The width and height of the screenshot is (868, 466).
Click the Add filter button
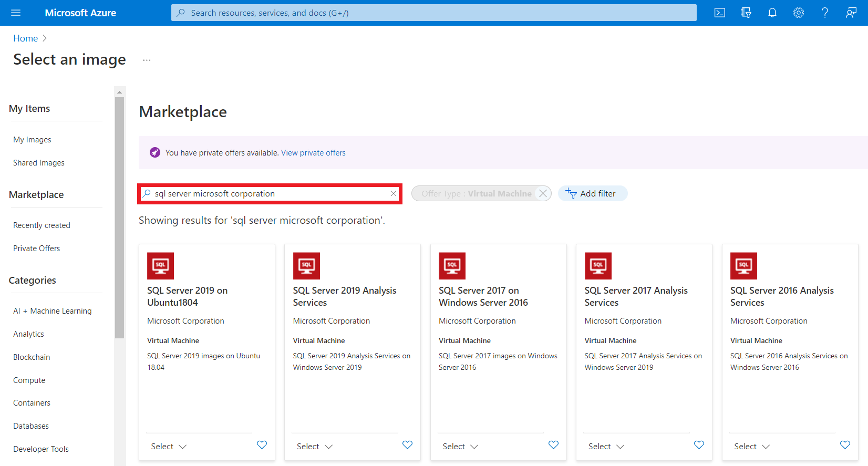tap(592, 194)
